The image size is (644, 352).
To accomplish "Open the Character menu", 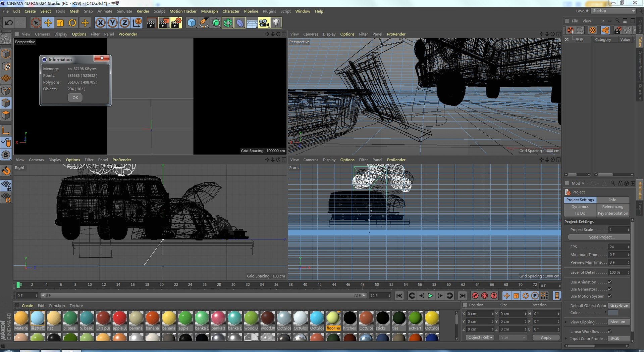I will click(x=231, y=11).
